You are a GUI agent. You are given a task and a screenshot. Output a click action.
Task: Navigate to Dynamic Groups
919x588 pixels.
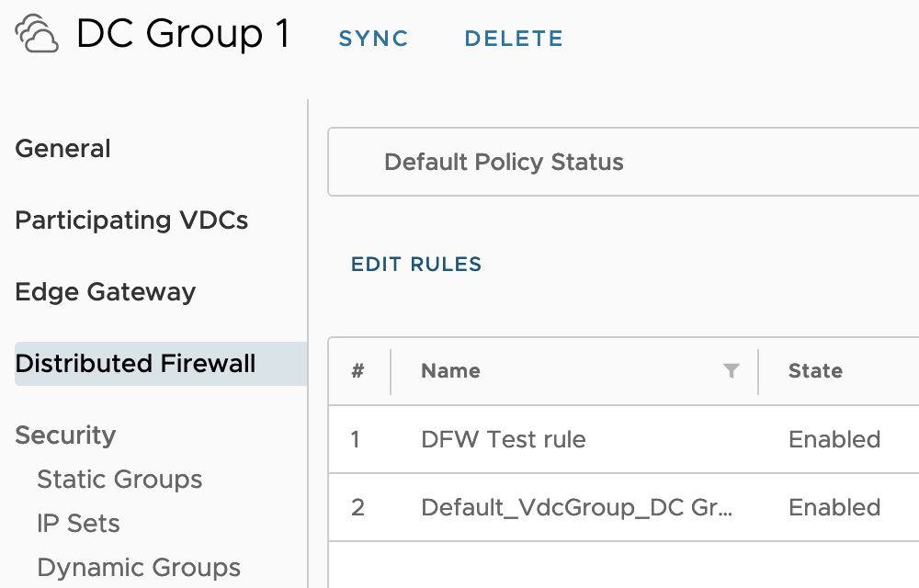tap(139, 568)
